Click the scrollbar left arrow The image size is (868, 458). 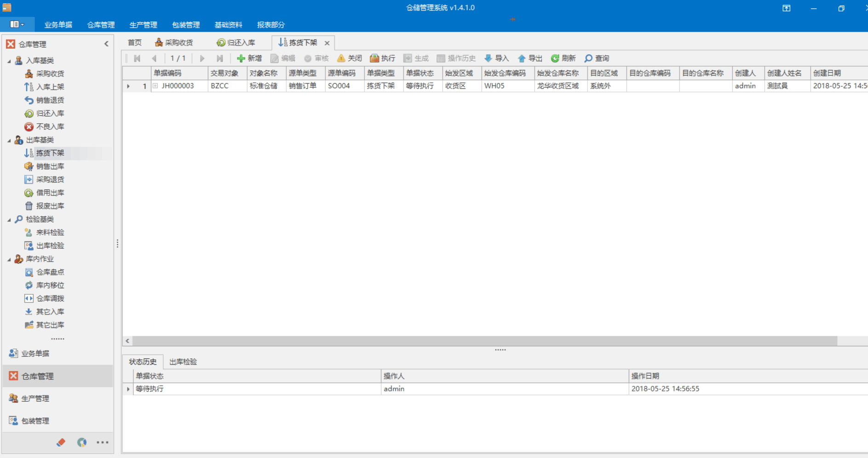point(127,341)
